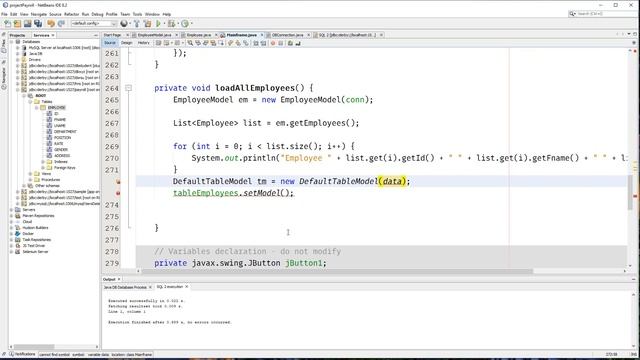Switch to the EmployeeModel.java tab
Image resolution: width=640 pixels, height=360 pixels.
154,35
